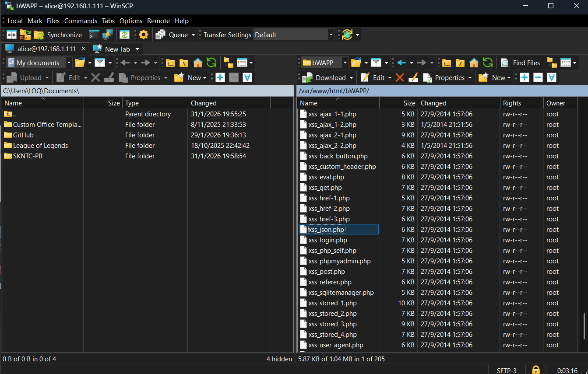Click the remote Rename icon

click(x=413, y=78)
